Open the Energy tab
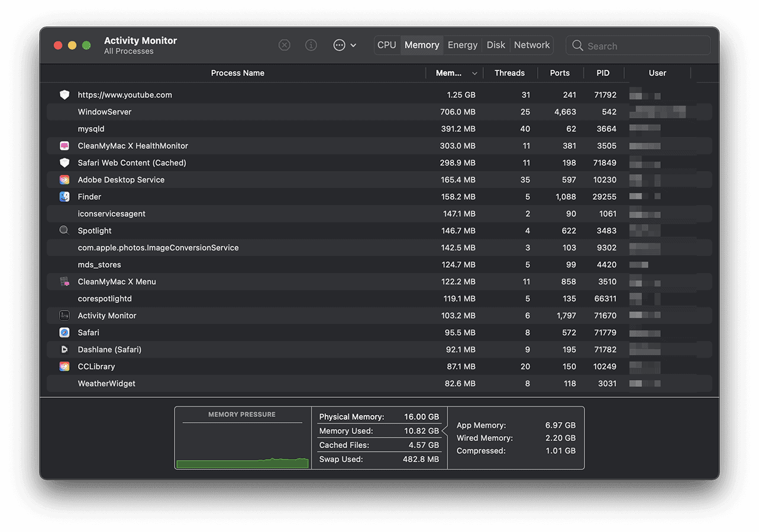 [463, 45]
